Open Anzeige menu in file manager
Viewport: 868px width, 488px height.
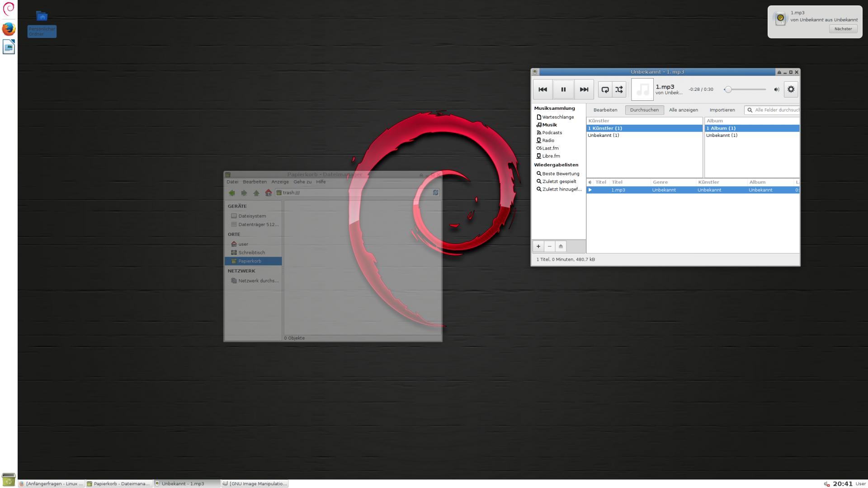(x=280, y=182)
